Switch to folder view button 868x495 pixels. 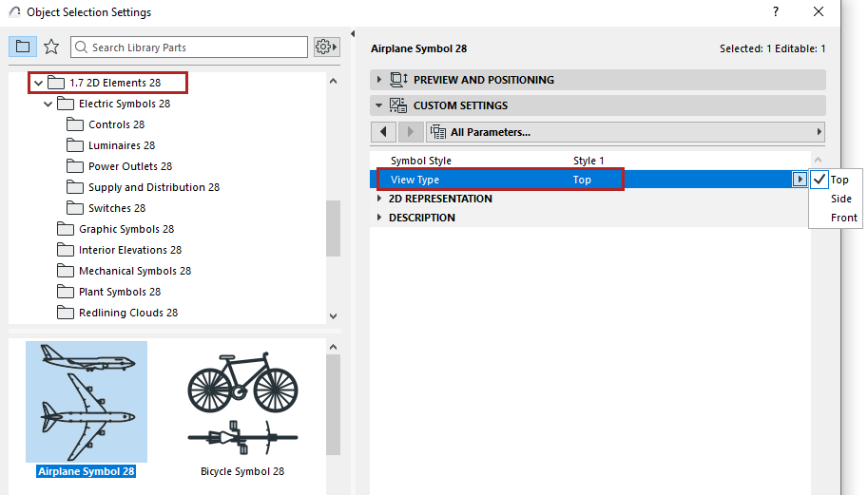pyautogui.click(x=23, y=47)
